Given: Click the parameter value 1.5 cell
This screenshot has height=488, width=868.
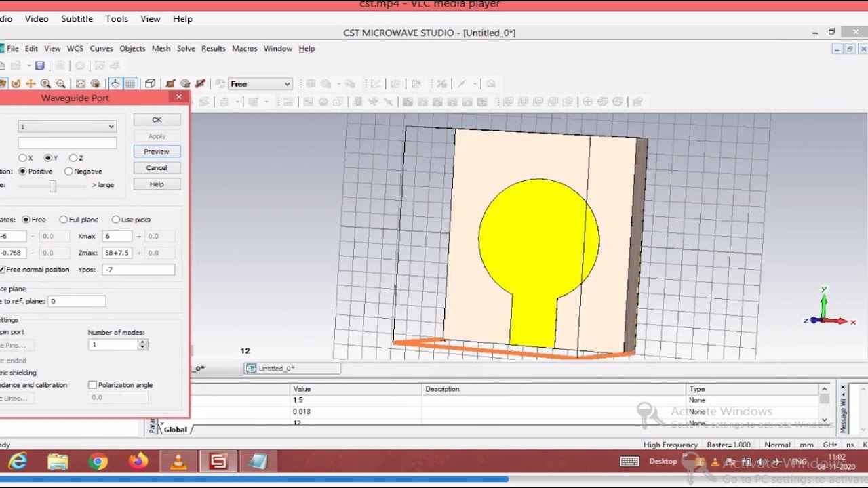Looking at the screenshot, I should (355, 401).
